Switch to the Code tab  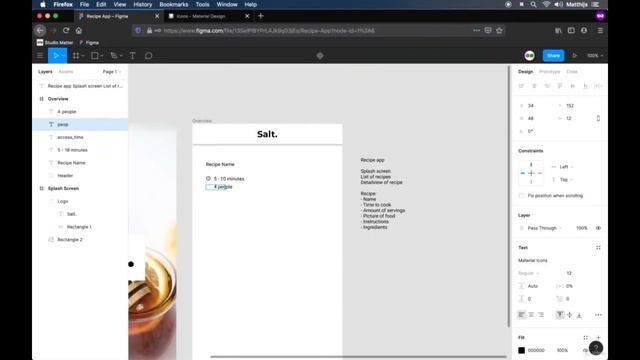[x=572, y=71]
